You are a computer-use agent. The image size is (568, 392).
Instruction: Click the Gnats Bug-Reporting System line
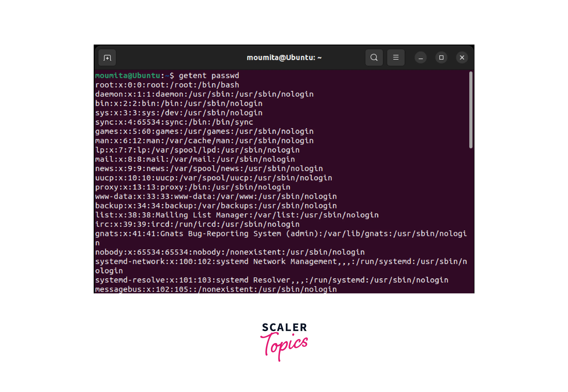pyautogui.click(x=281, y=238)
